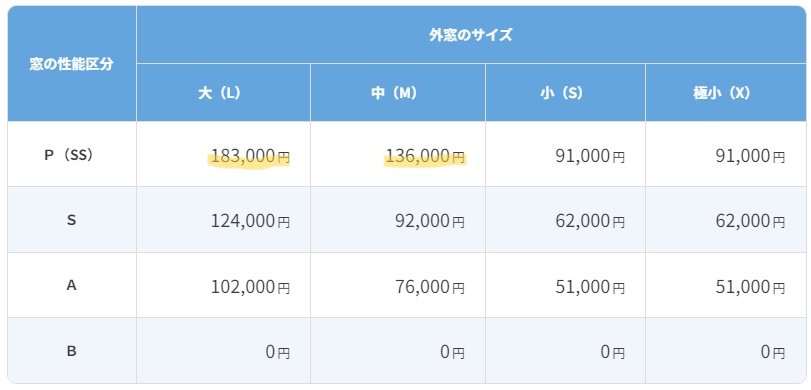Click the 76,000円 cell
Viewport: 811px width, 390px height.
[x=398, y=285]
